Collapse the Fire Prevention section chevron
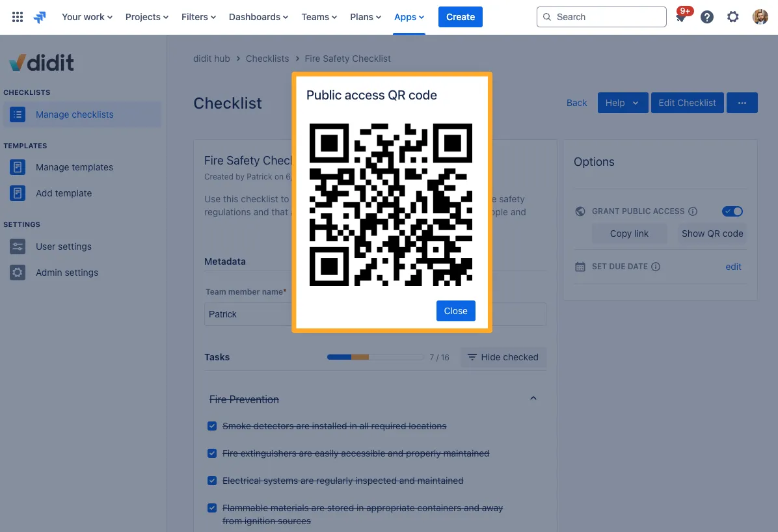The height and width of the screenshot is (532, 778). (533, 399)
